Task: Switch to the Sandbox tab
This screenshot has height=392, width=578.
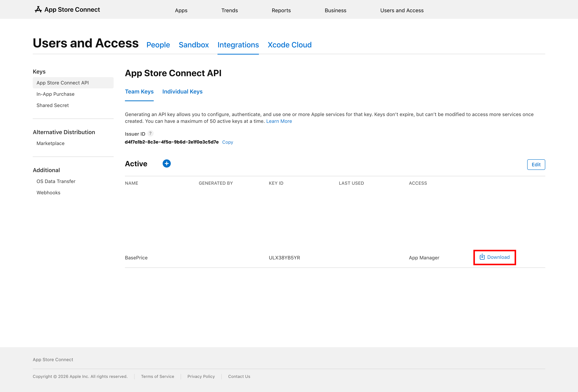Action: click(194, 45)
